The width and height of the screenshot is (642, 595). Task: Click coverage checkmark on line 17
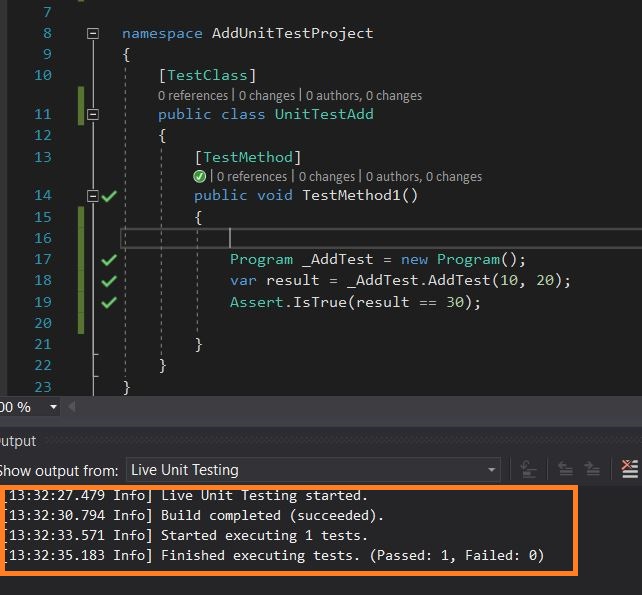pos(109,260)
